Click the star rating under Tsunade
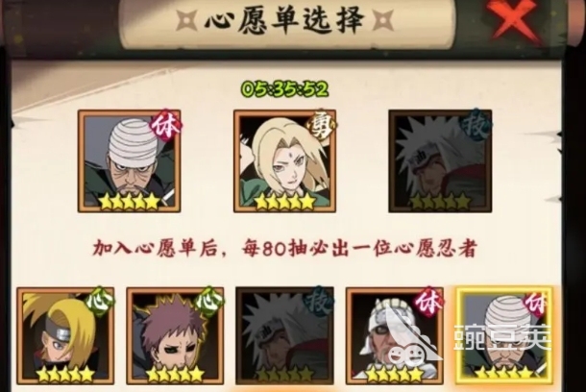This screenshot has width=586, height=392. (284, 202)
